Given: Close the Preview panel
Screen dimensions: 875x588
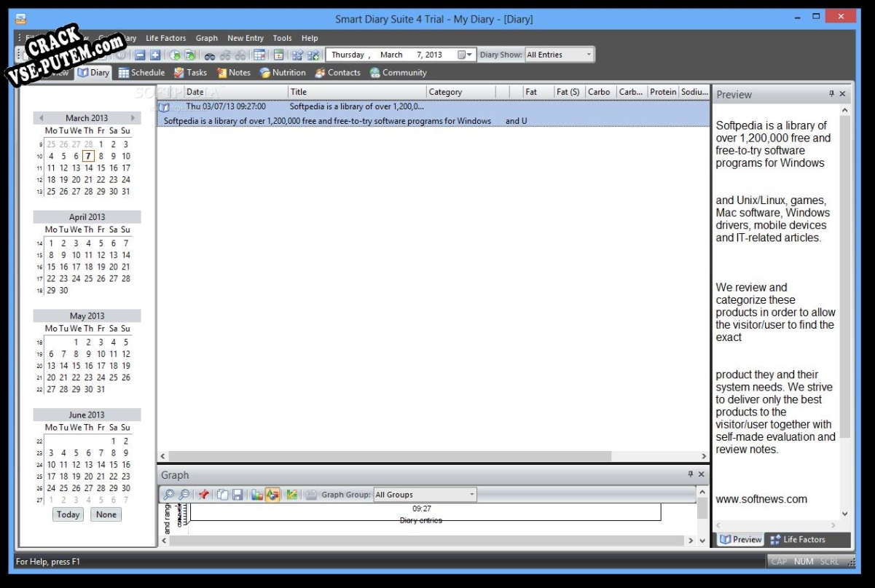Looking at the screenshot, I should [843, 94].
